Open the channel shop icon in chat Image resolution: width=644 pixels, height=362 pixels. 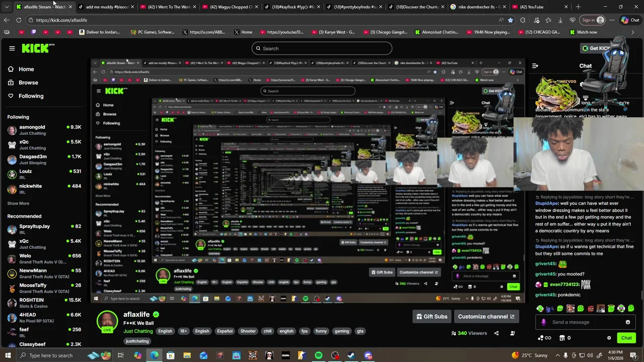[562, 338]
